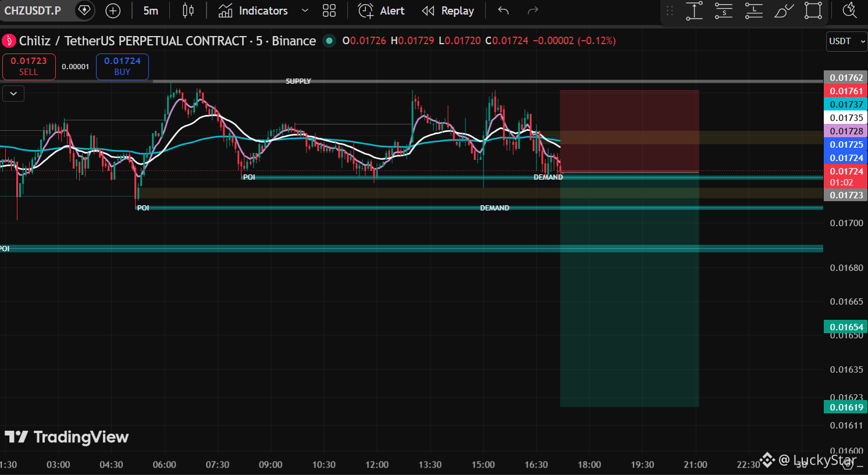Click the green market status dot

[329, 41]
